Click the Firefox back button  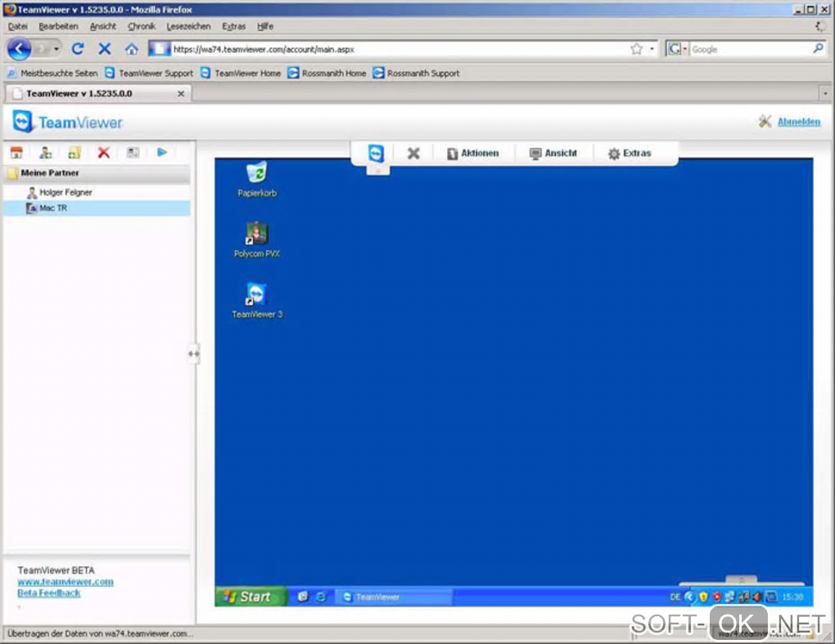click(20, 49)
